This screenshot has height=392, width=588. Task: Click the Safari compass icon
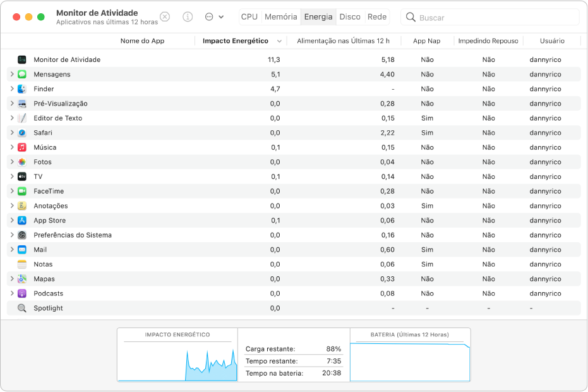[x=22, y=133]
